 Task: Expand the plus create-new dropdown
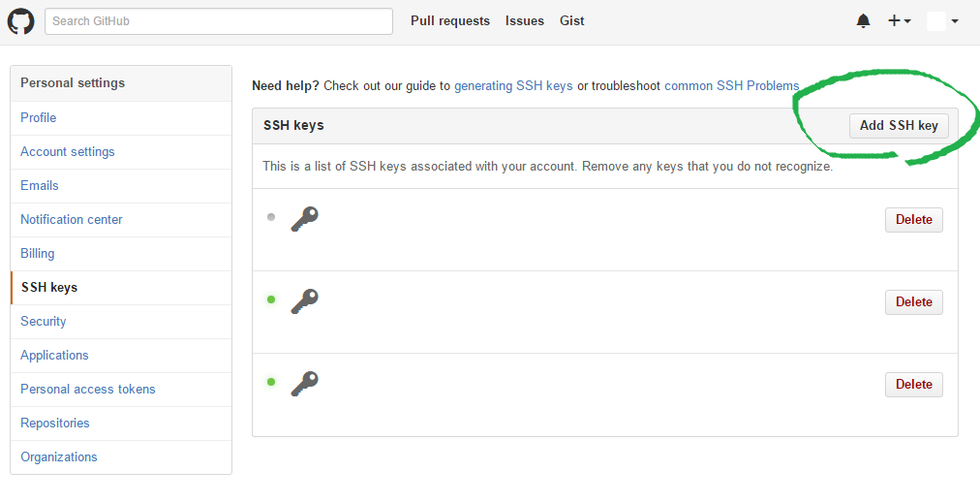tap(900, 21)
